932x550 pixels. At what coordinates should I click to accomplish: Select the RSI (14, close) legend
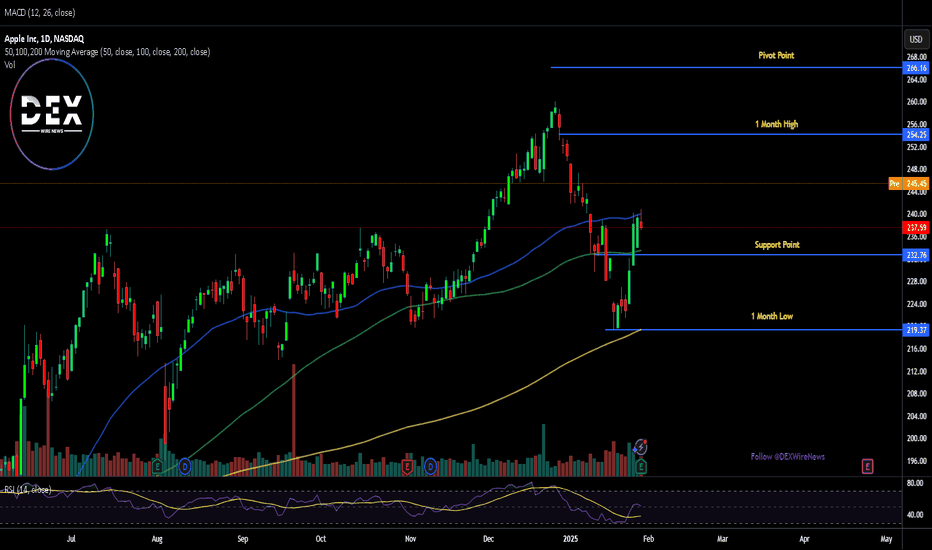[x=27, y=489]
